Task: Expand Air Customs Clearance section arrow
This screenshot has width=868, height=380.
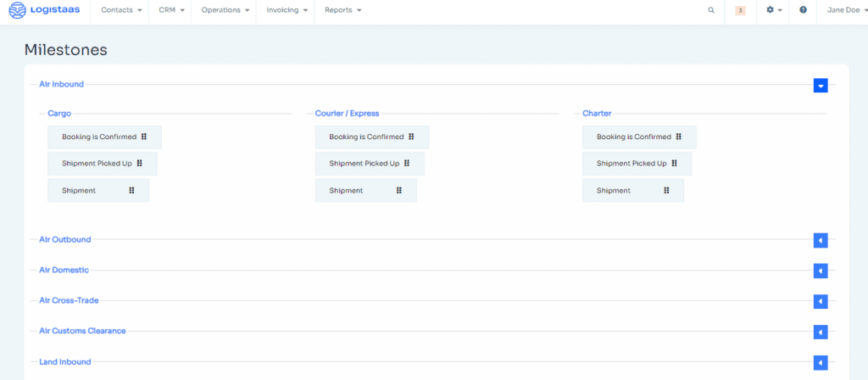Action: click(x=821, y=332)
